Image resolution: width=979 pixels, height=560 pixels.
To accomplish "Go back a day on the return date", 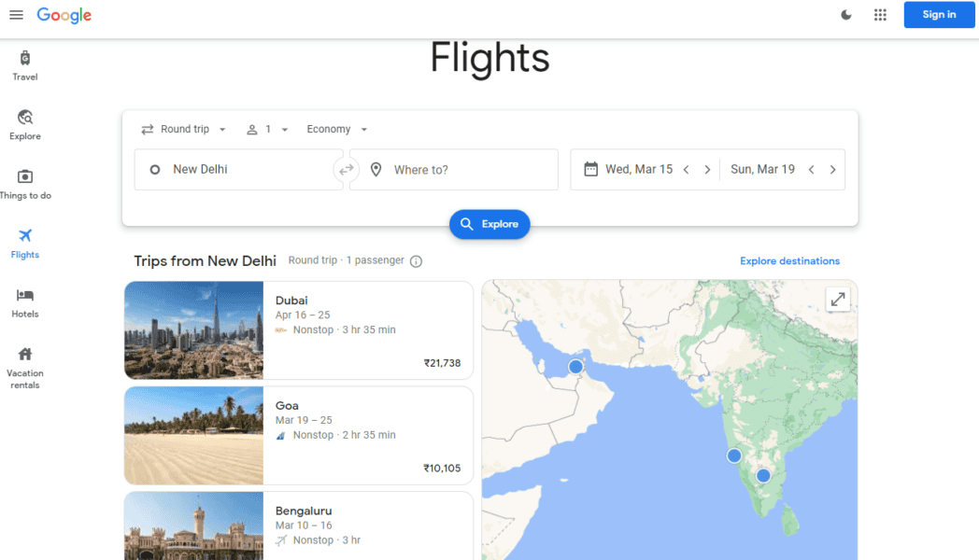I will click(x=811, y=169).
